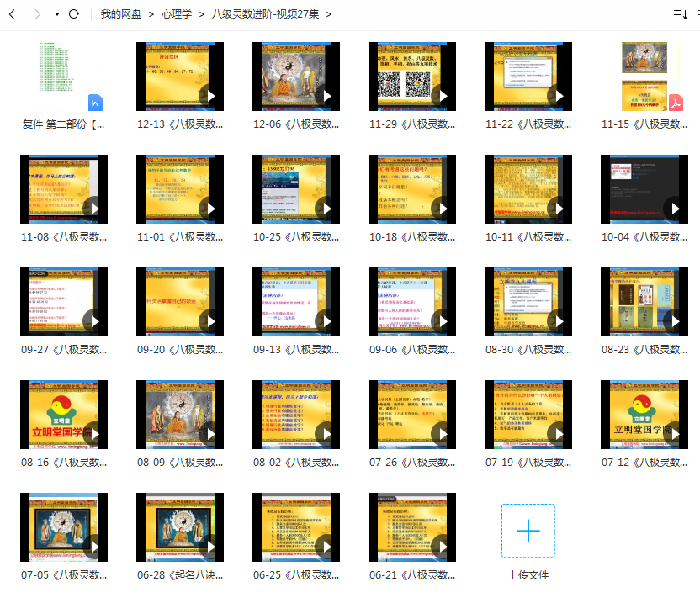Expand chevron after 八级灵数进阶-视频27集
The width and height of the screenshot is (700, 603).
point(329,14)
